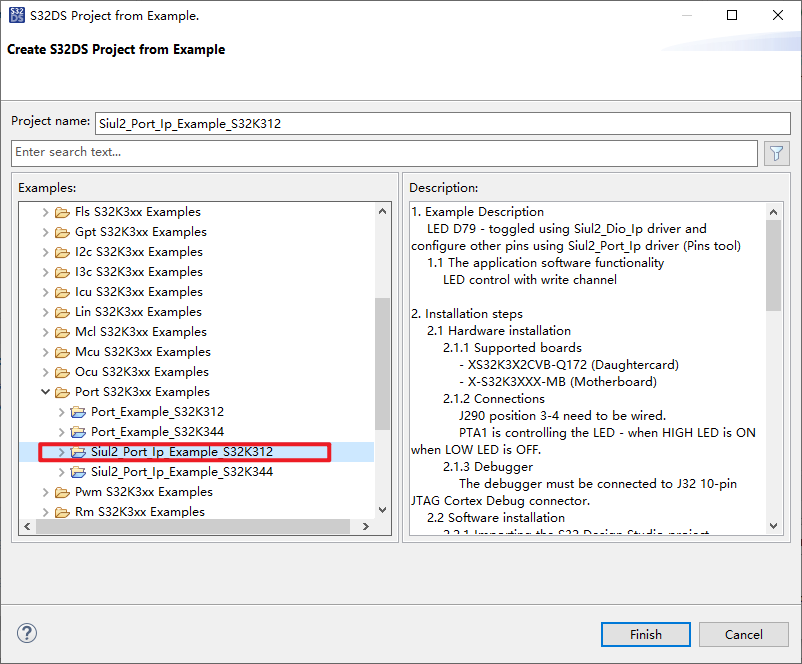Select the Ocu S32K3xx Examples label

tap(142, 372)
